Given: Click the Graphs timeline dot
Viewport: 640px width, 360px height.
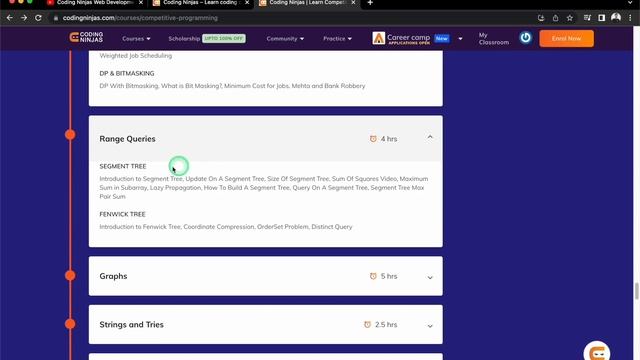Looking at the screenshot, I should [70, 276].
